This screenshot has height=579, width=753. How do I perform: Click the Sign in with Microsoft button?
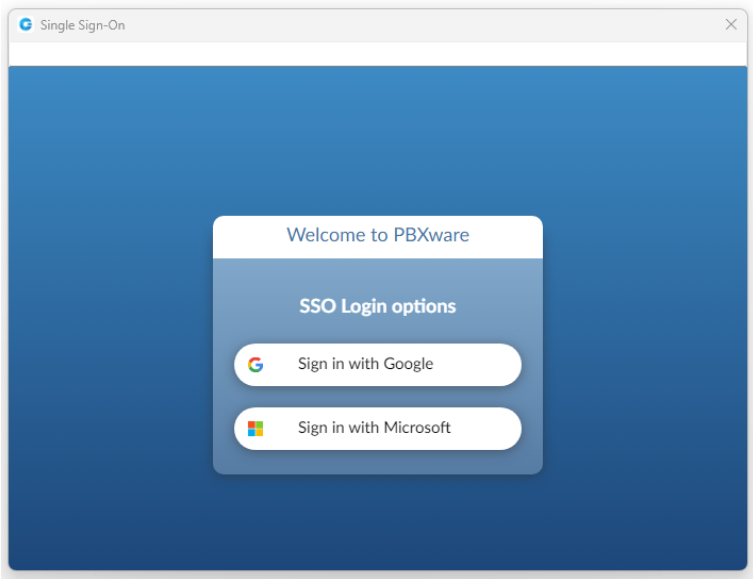coord(377,428)
